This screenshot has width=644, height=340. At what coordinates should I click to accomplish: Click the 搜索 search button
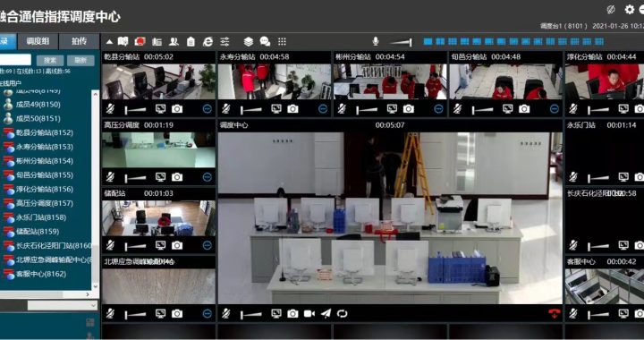point(50,60)
